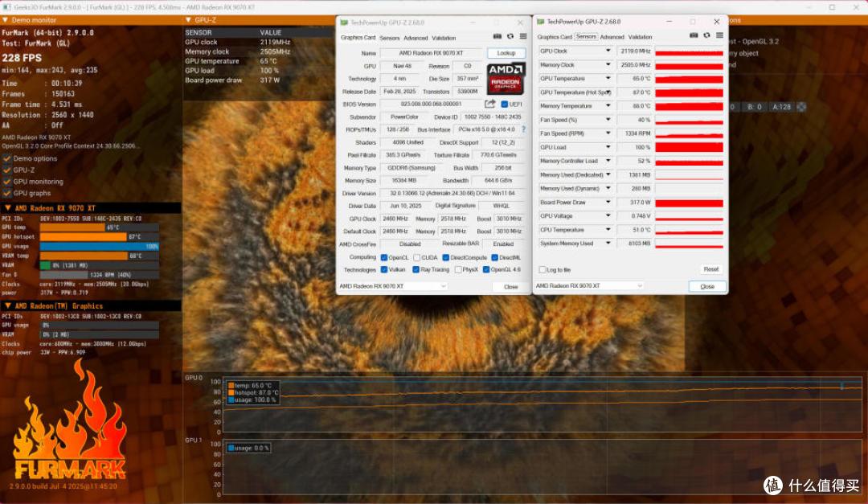Toggle the CUDA checkbox
This screenshot has height=504, width=868.
point(416,257)
